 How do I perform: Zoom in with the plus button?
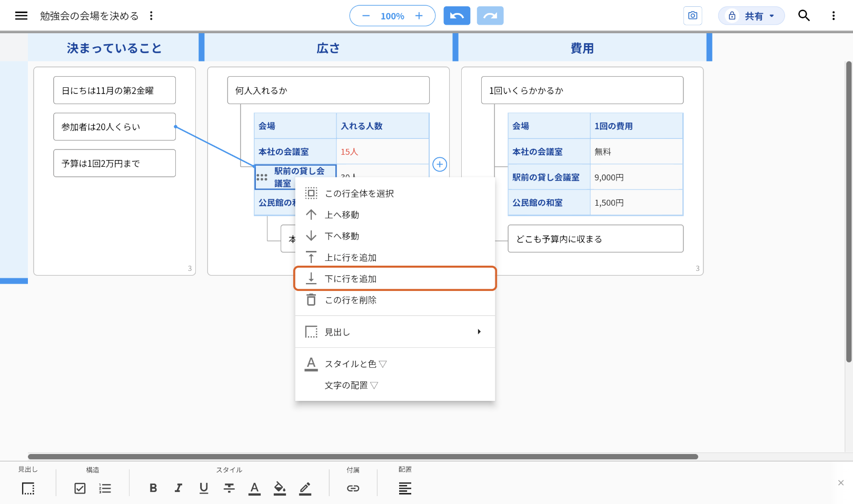coord(419,16)
